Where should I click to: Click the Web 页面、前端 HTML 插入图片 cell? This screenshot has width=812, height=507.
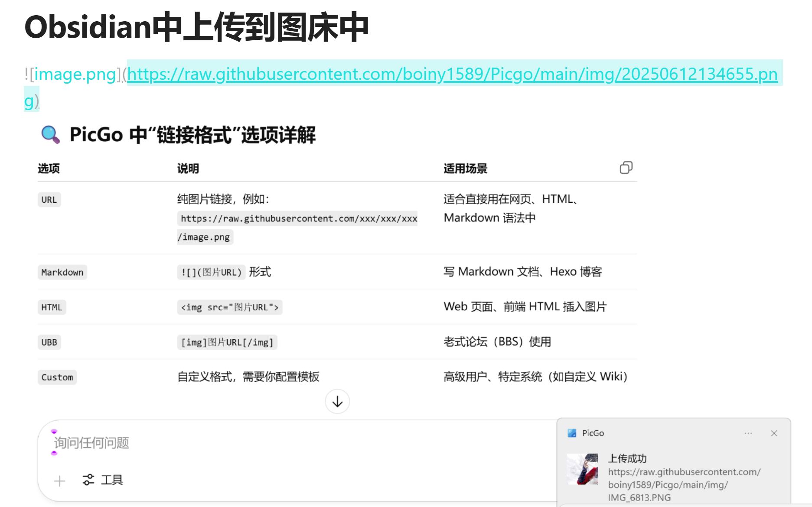click(525, 307)
